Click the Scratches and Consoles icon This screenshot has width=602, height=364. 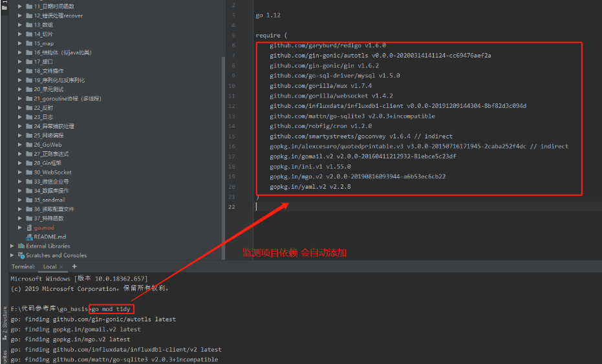click(x=21, y=255)
